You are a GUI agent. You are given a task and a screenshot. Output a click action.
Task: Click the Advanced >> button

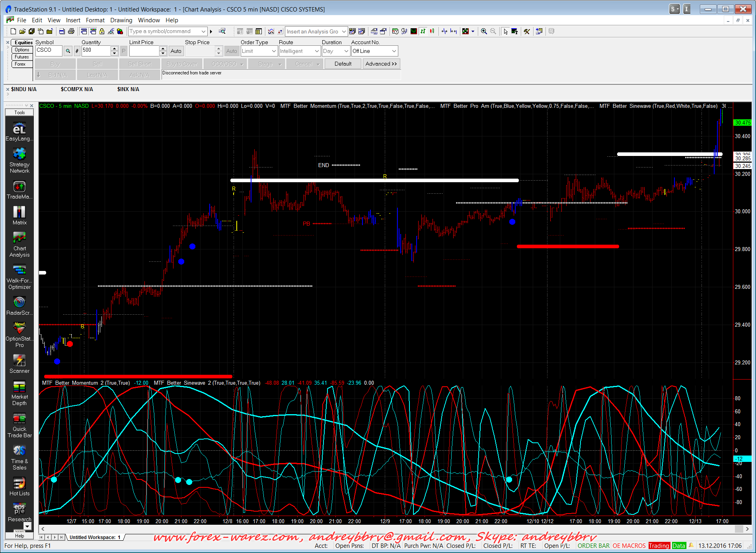(381, 64)
